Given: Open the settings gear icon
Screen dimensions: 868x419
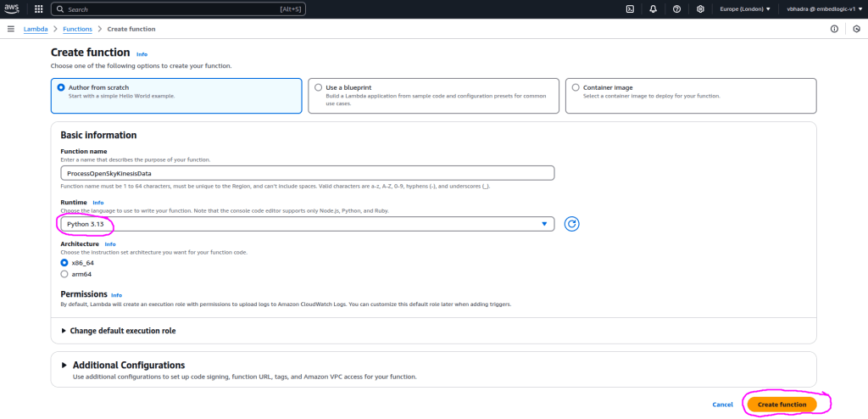Looking at the screenshot, I should pyautogui.click(x=700, y=9).
